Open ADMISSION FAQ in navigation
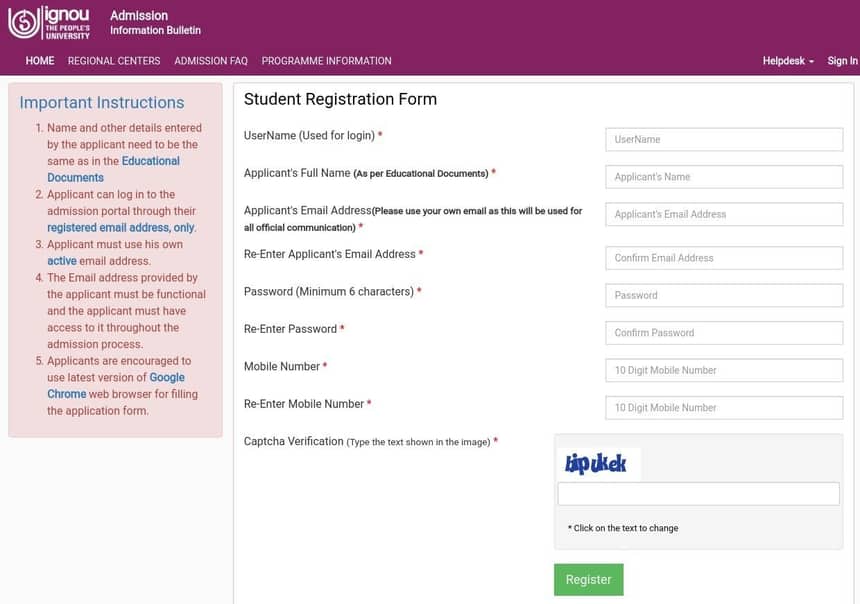This screenshot has height=604, width=860. pos(211,61)
